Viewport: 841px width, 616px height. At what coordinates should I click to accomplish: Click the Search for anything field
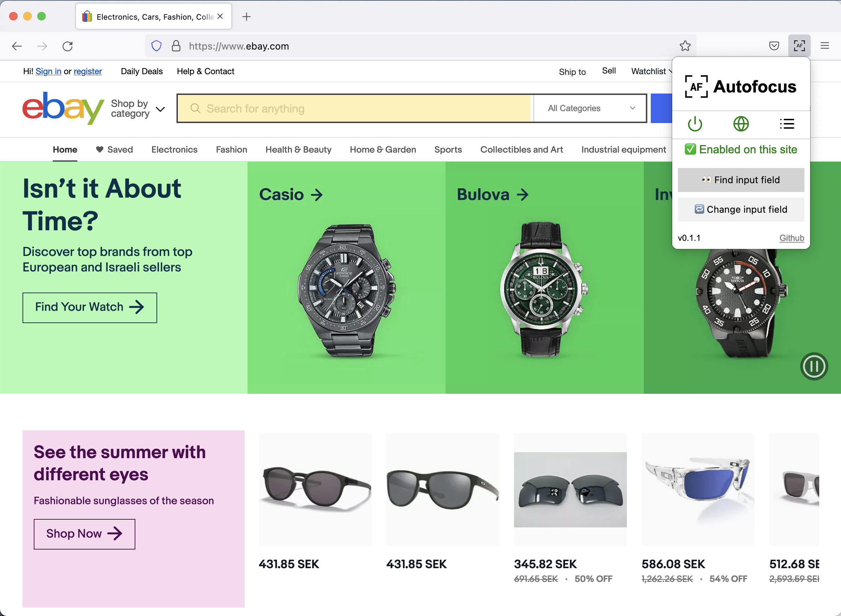point(354,109)
